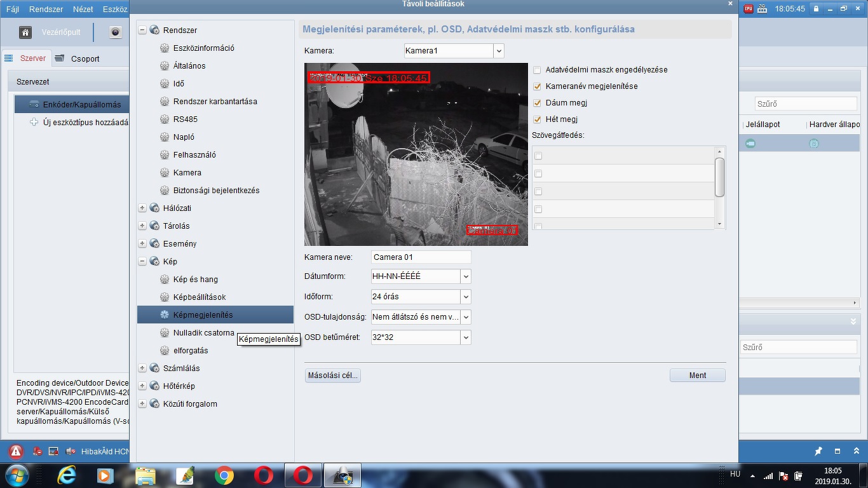Screen dimensions: 868x488
Task: Collapse the Rendszer tree node
Action: (x=142, y=30)
